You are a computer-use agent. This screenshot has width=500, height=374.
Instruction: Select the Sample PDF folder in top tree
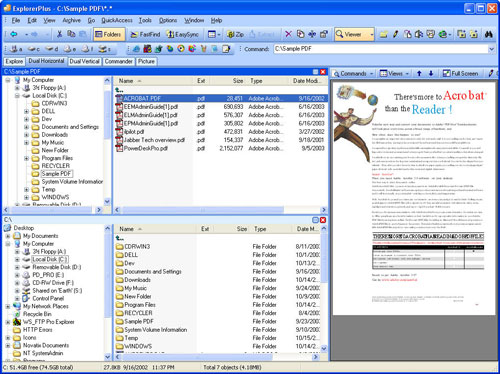56,174
